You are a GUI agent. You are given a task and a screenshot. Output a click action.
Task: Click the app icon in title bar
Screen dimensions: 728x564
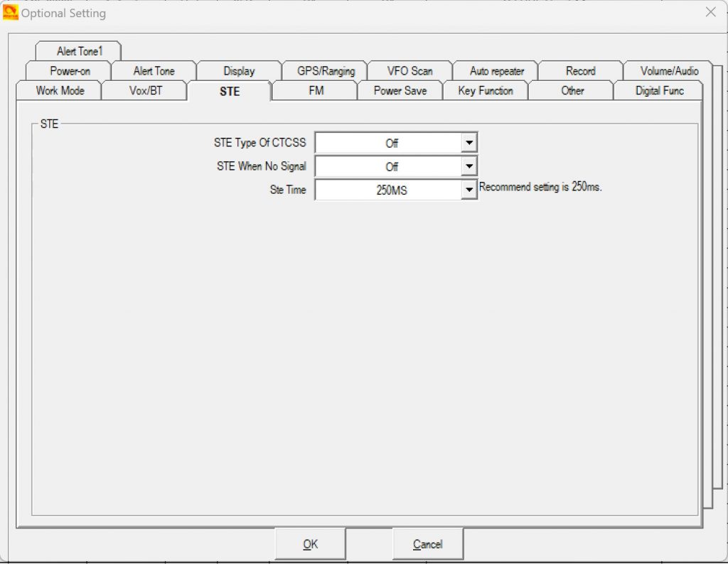11,13
